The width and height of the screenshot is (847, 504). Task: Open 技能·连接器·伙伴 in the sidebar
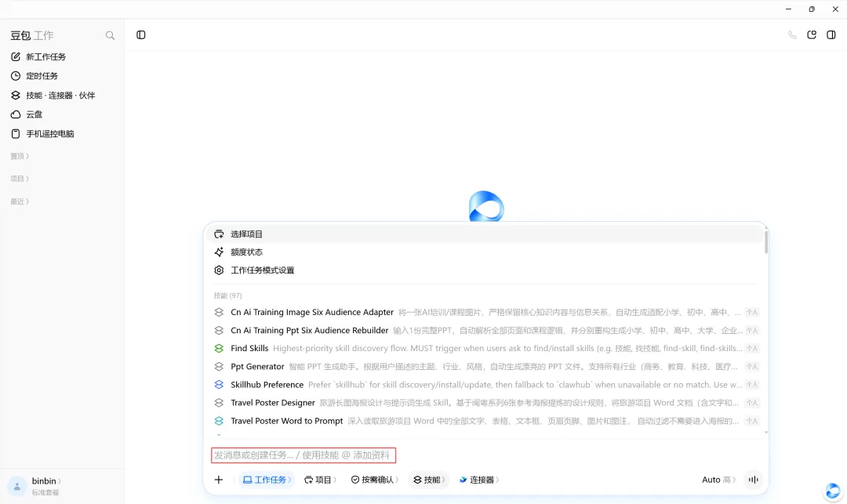point(62,96)
